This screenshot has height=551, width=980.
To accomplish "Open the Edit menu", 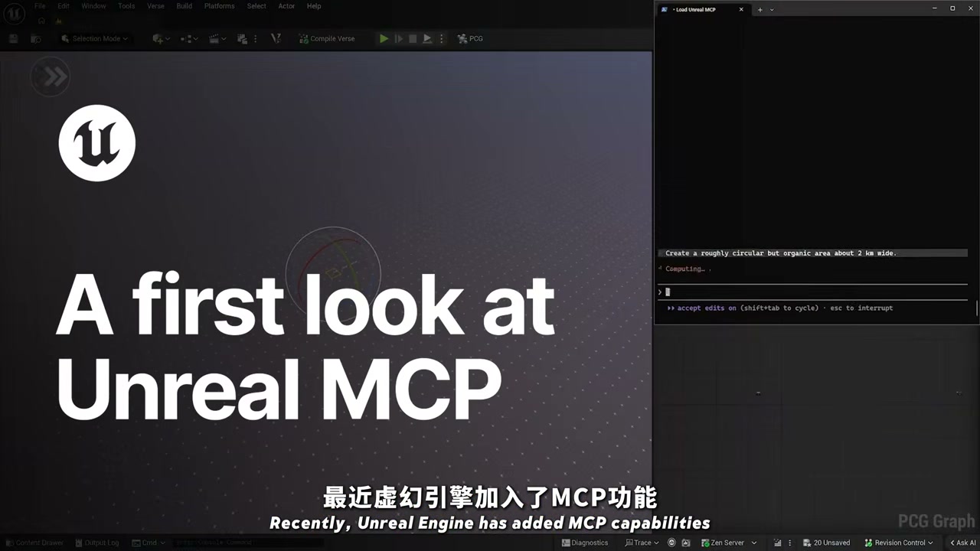I will [64, 6].
